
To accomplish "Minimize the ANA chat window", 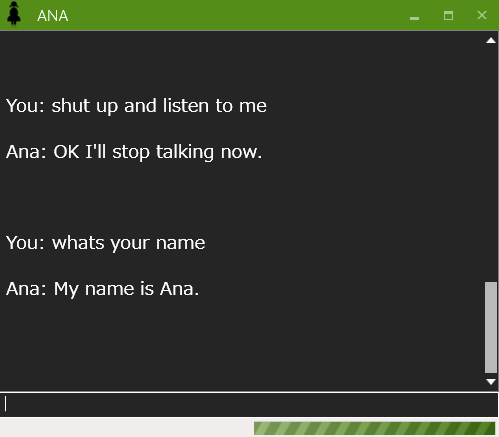I will (414, 16).
